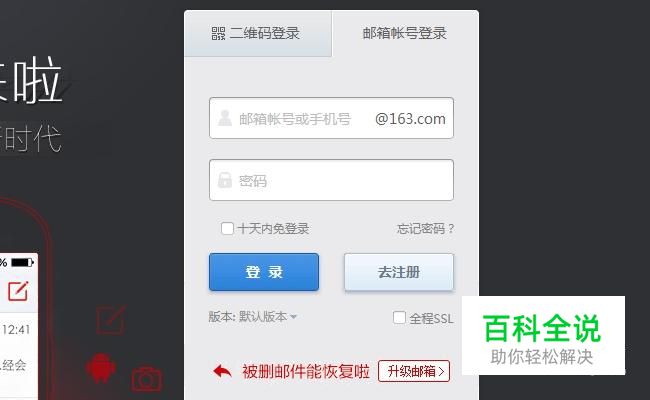Focus the 密码 password input field
The height and width of the screenshot is (400, 650).
click(x=331, y=180)
